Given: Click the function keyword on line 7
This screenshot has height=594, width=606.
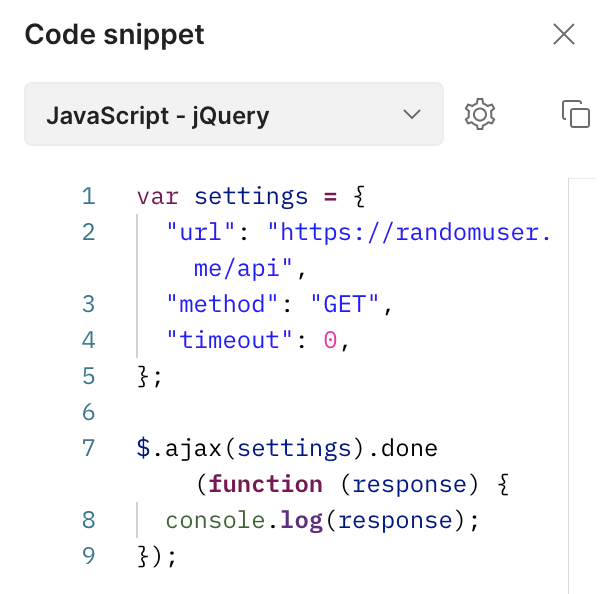Looking at the screenshot, I should [x=265, y=484].
